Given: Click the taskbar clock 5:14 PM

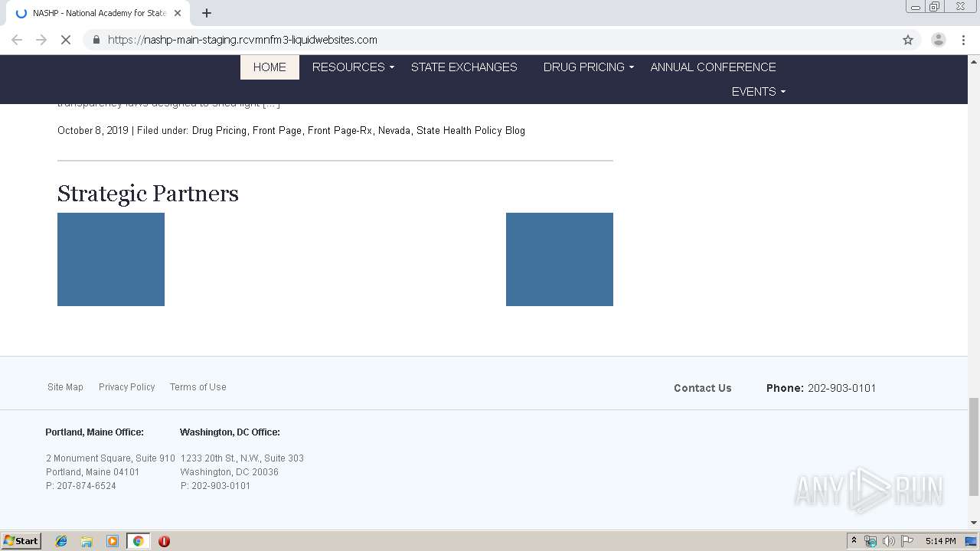Looking at the screenshot, I should click(x=940, y=541).
